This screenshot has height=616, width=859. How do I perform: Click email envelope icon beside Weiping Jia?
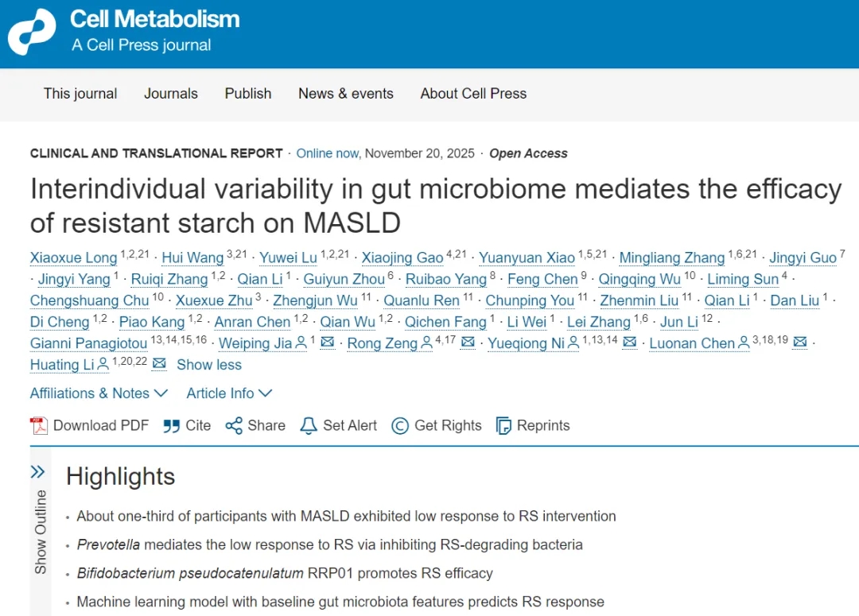(327, 343)
